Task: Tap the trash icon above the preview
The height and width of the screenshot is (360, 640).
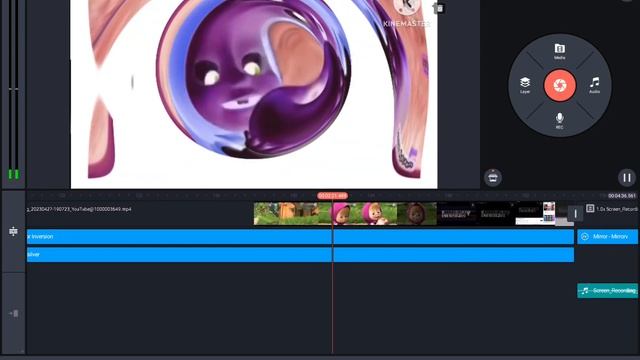Action: pos(439,8)
